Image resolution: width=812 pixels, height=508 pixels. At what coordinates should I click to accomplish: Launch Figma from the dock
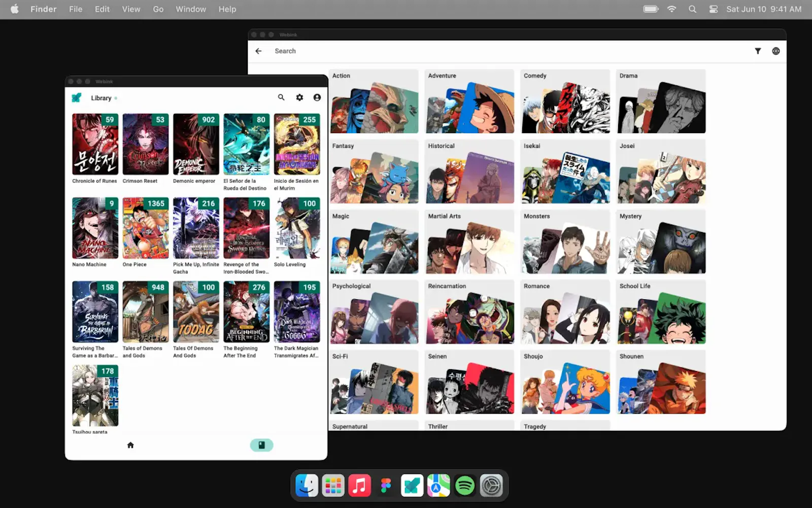click(x=386, y=486)
